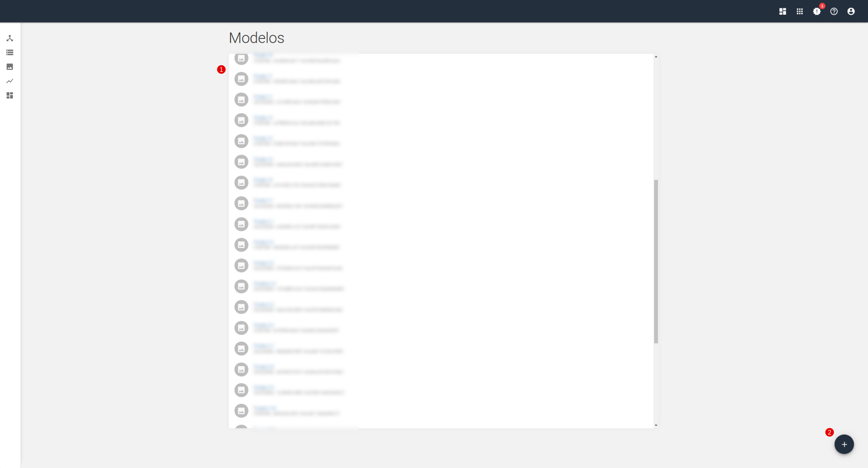This screenshot has height=468, width=868.
Task: Open the dashboard tiles icon in left sidebar
Action: (10, 95)
